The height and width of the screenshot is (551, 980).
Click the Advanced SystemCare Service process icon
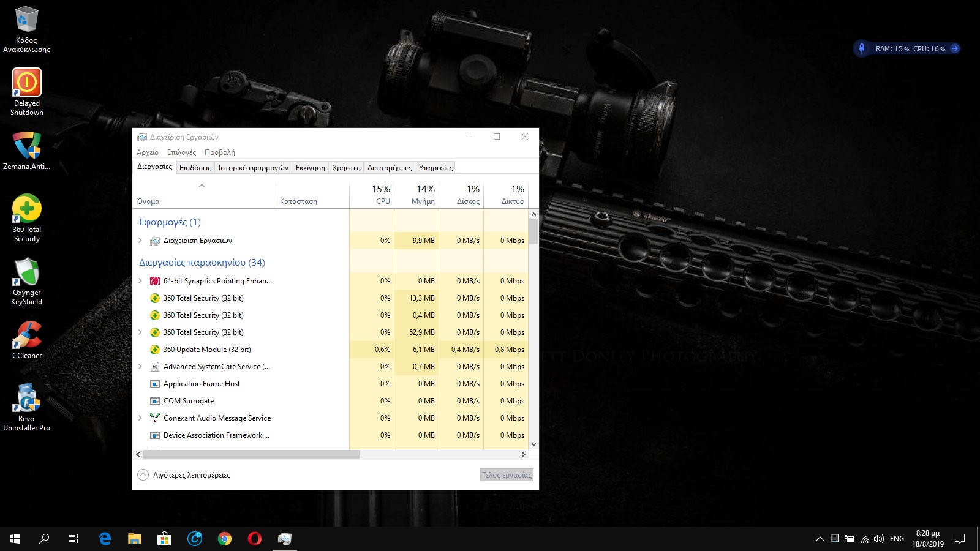pyautogui.click(x=155, y=367)
